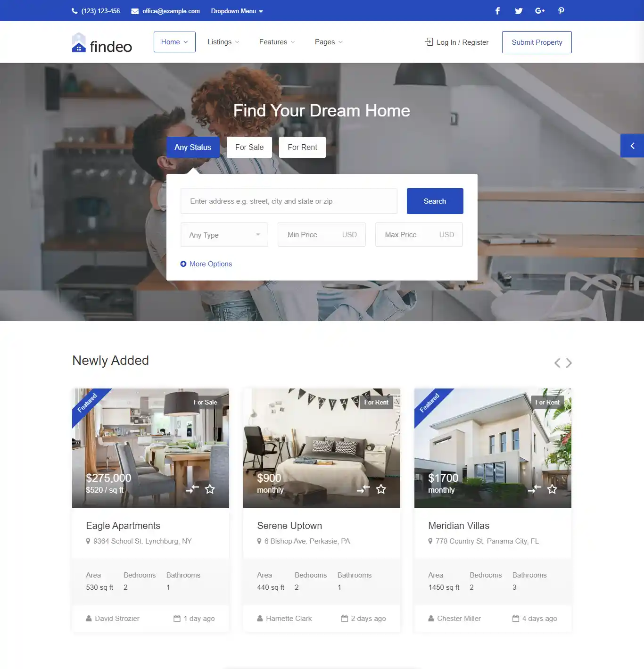Click the findeo home logo

(x=101, y=42)
